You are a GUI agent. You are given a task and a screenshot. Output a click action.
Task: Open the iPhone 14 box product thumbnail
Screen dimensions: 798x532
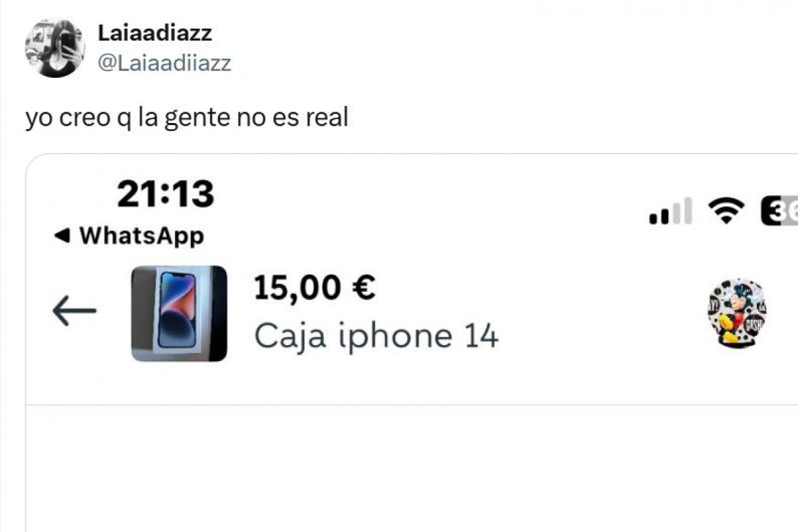179,314
